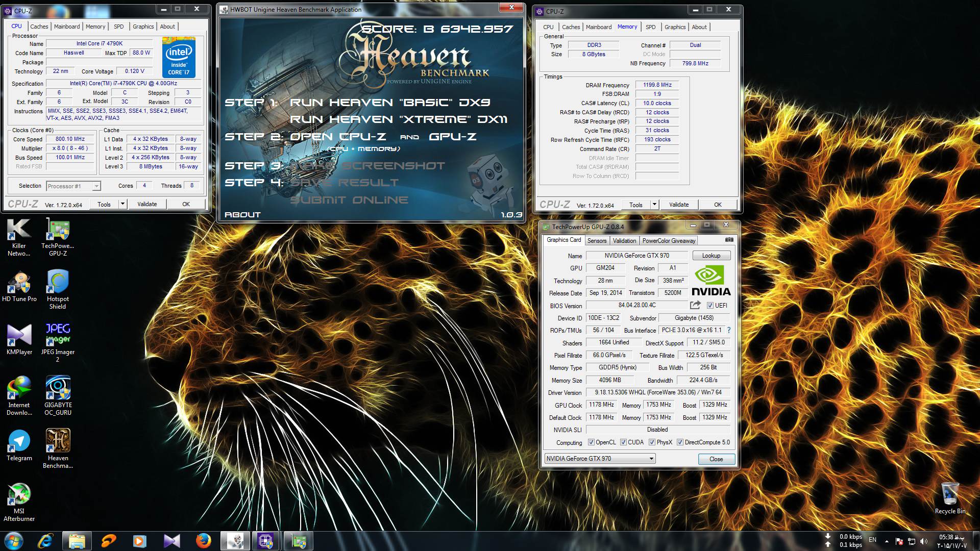Switch to CPU-Z taskbar button
The height and width of the screenshot is (551, 980).
[266, 541]
